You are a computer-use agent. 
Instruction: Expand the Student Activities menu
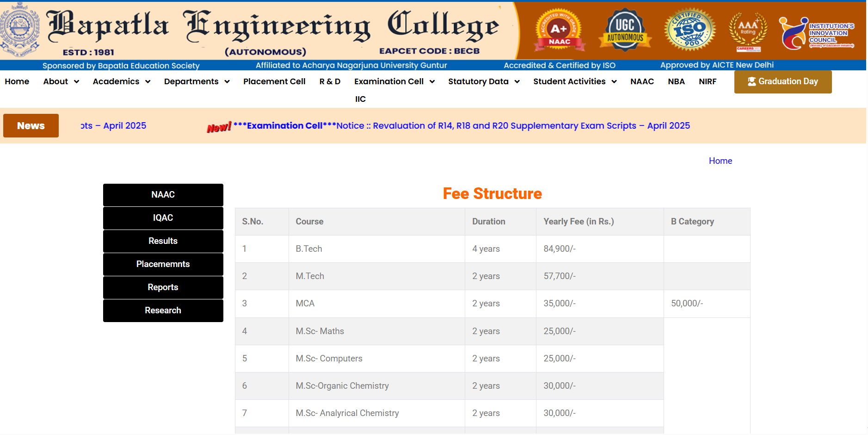575,82
